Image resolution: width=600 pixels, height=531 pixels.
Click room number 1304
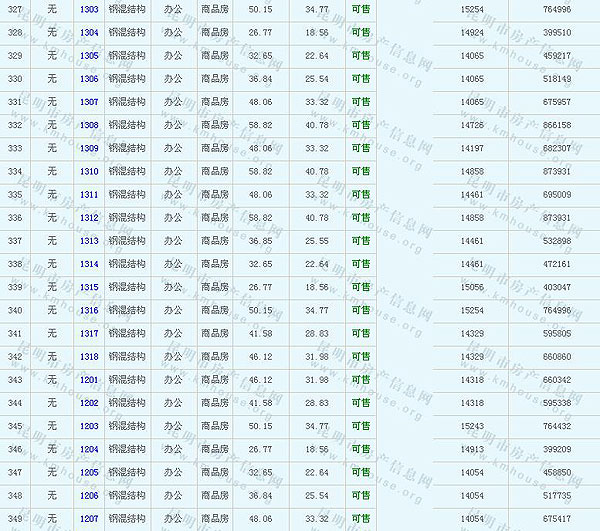89,32
